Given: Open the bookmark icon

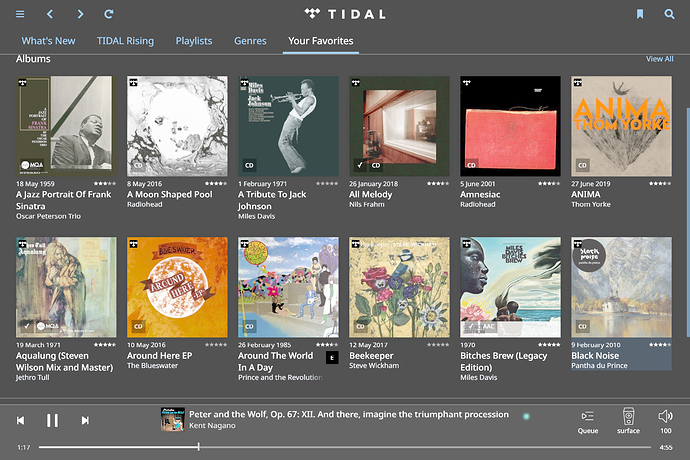Looking at the screenshot, I should pos(640,14).
